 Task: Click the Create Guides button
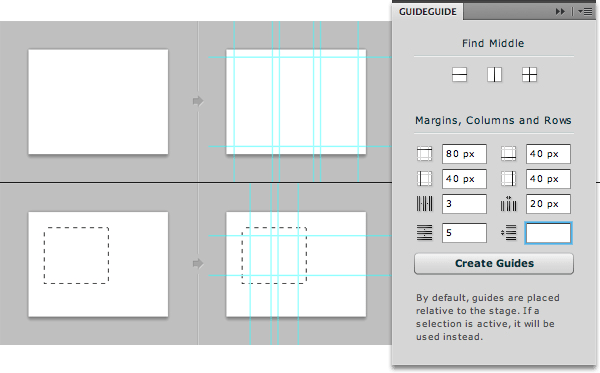(x=494, y=264)
